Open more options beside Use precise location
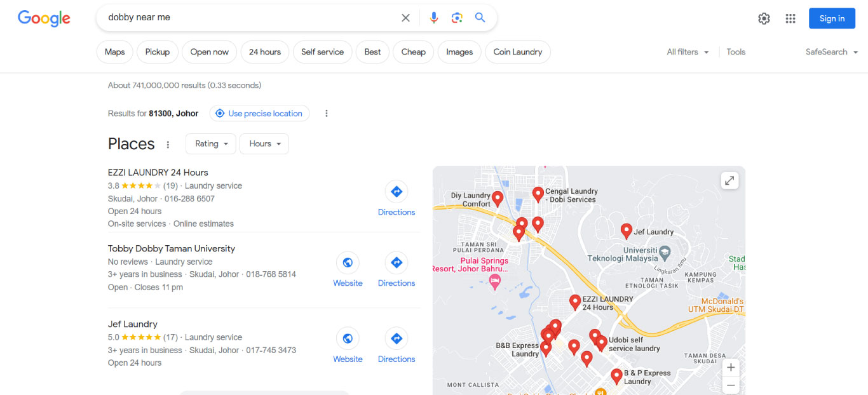Viewport: 868px width, 395px height. (x=327, y=114)
